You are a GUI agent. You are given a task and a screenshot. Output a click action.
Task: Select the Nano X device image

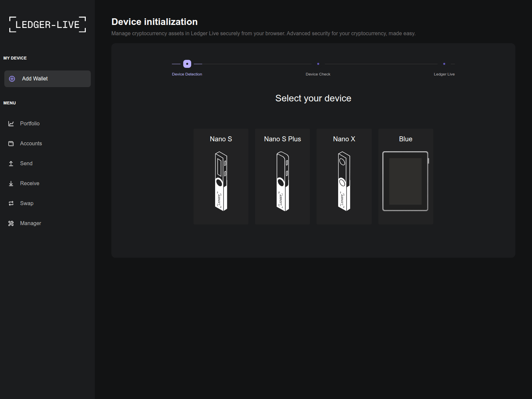point(344,181)
